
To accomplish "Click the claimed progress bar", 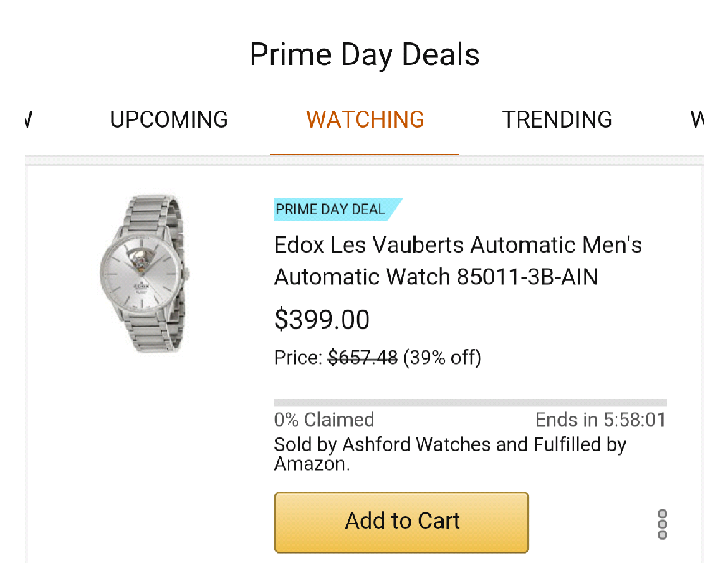I will (470, 403).
